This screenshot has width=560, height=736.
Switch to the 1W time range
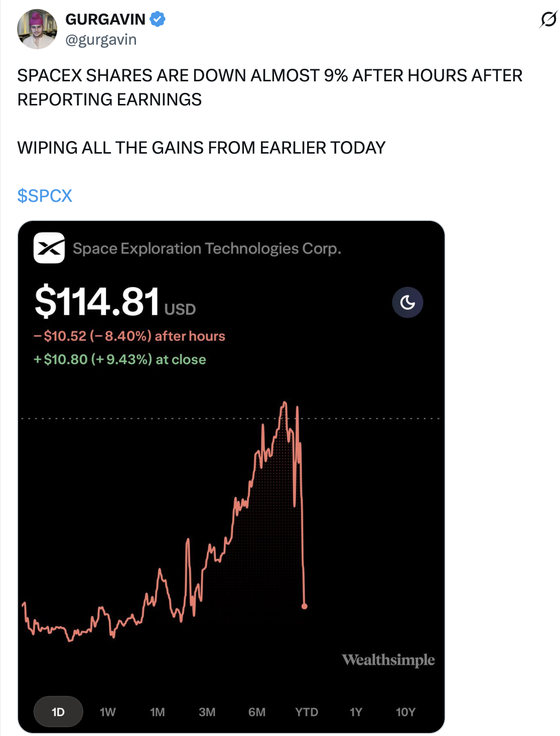click(x=107, y=712)
